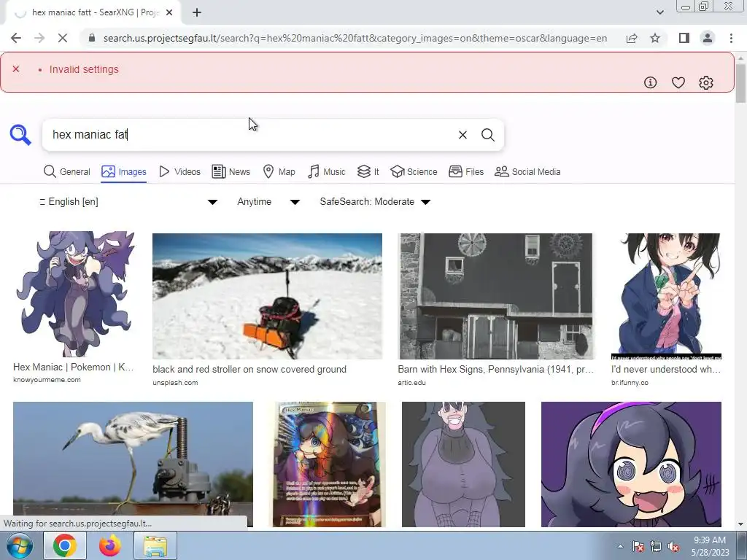Click the network tray icon
747x560 pixels.
(656, 547)
